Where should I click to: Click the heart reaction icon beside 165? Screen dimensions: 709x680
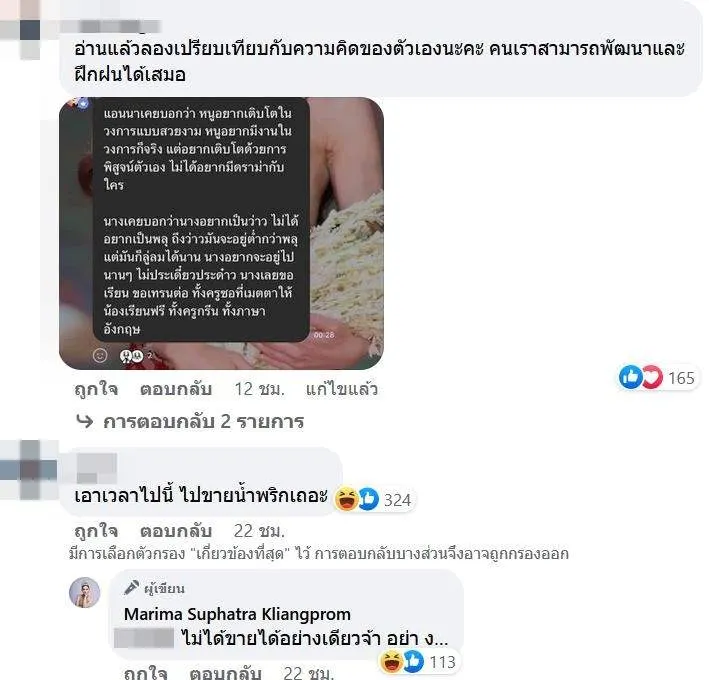tap(652, 377)
